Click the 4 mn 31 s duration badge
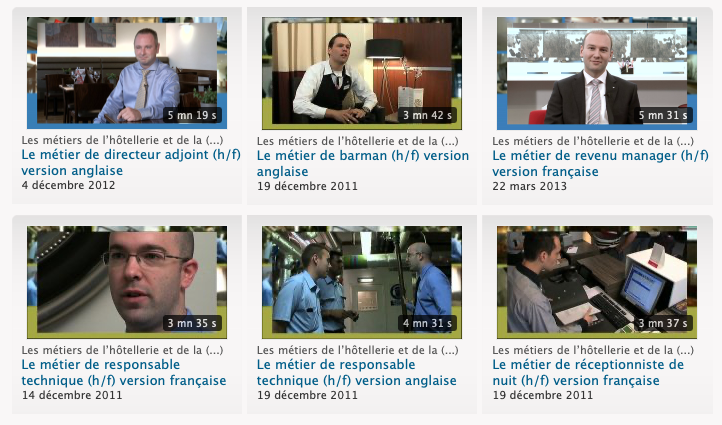Viewport: 722px width, 425px height. [427, 323]
